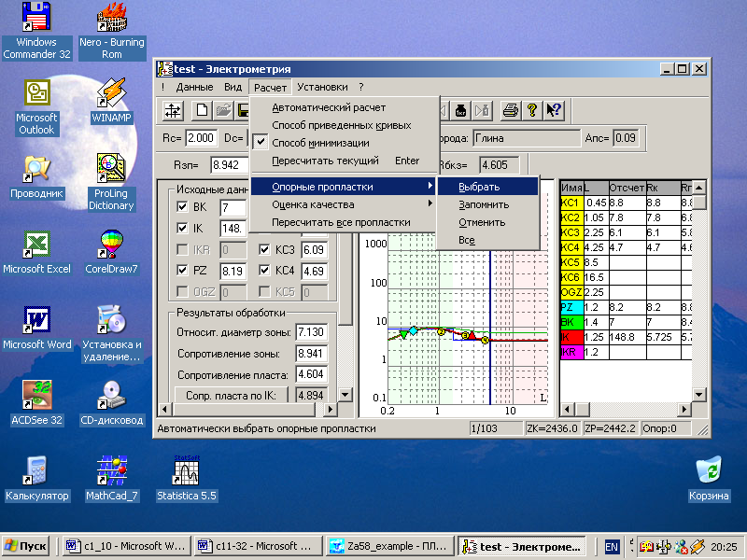Uncheck the IK checkbox

click(x=182, y=228)
